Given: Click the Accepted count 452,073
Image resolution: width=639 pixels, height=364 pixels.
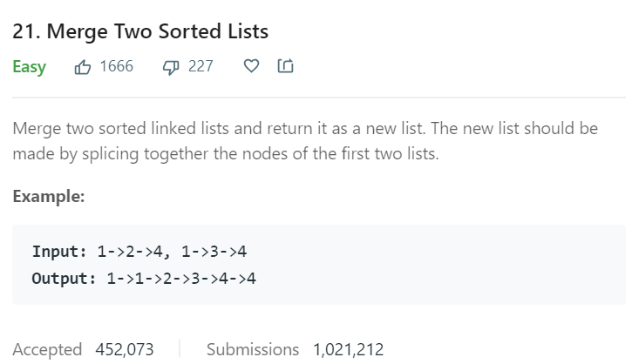Looking at the screenshot, I should click(x=125, y=349).
